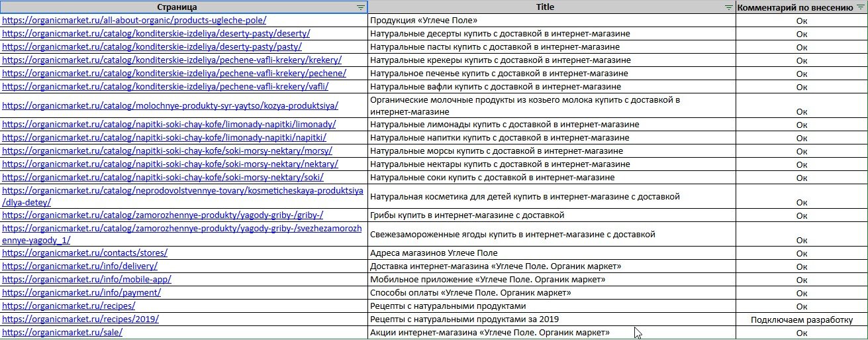Image resolution: width=868 pixels, height=340 pixels.
Task: Select the Натуральное печенье title cell
Action: pyautogui.click(x=552, y=74)
